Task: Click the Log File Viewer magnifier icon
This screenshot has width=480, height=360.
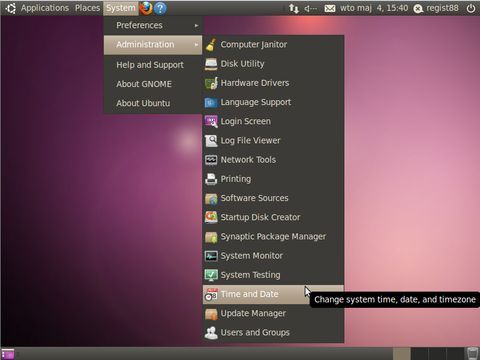Action: coord(211,141)
